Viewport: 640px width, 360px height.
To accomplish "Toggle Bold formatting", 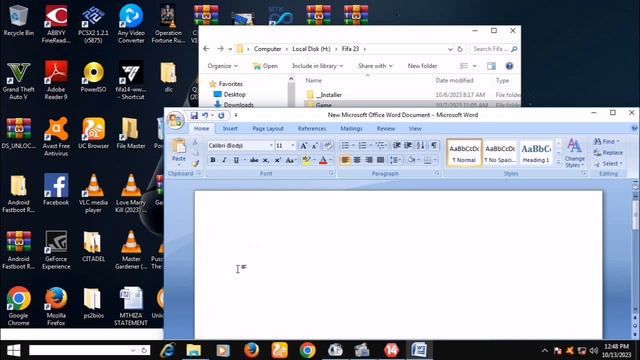I will (x=213, y=160).
